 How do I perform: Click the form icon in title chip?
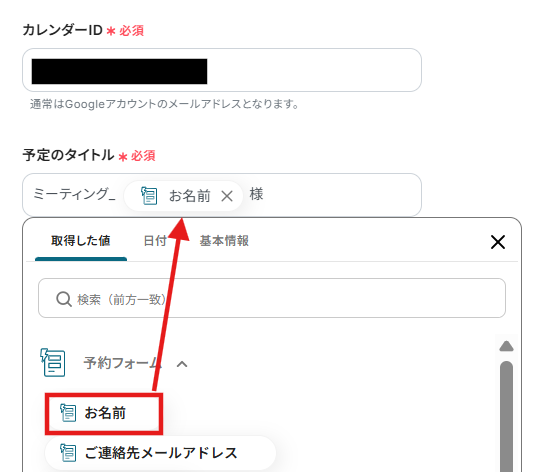(x=149, y=196)
